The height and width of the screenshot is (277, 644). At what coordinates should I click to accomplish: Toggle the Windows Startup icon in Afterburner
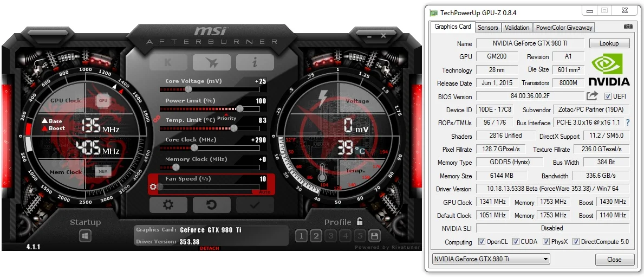click(x=85, y=236)
